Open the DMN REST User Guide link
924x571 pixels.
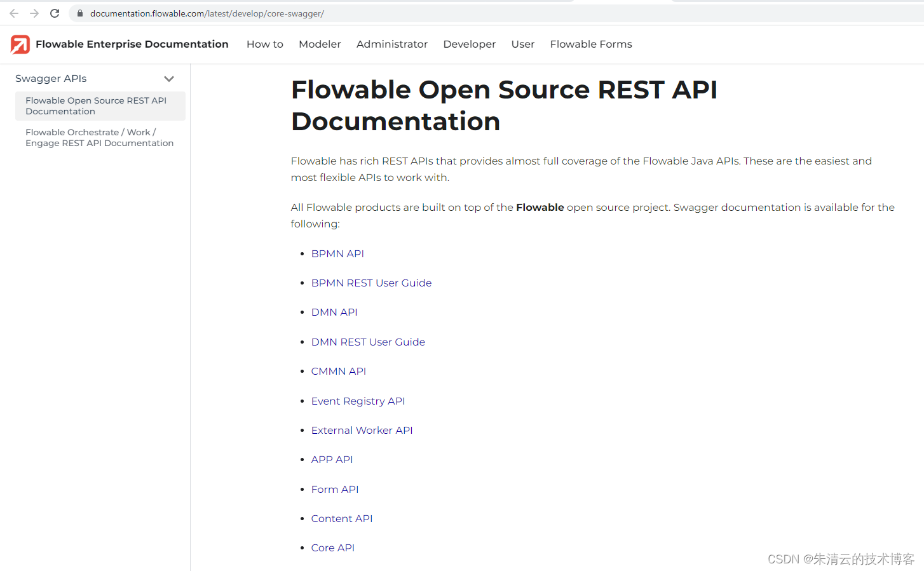[x=368, y=342]
